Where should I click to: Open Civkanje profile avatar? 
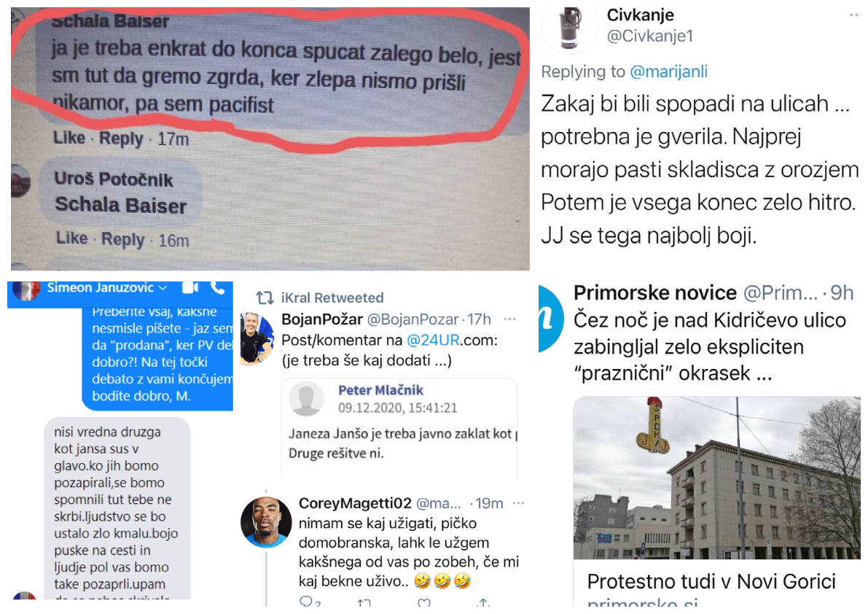coord(570,29)
